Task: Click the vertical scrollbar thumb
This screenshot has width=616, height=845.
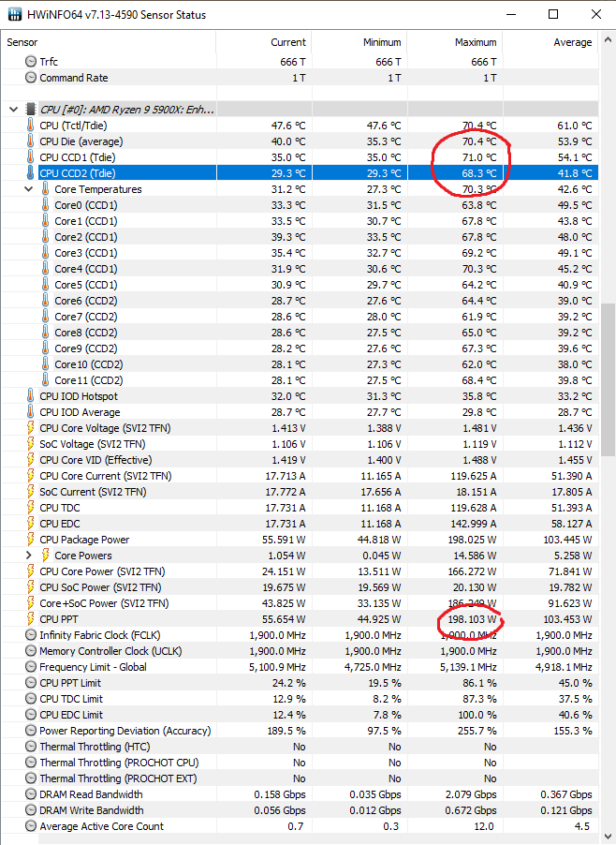Action: [608, 380]
